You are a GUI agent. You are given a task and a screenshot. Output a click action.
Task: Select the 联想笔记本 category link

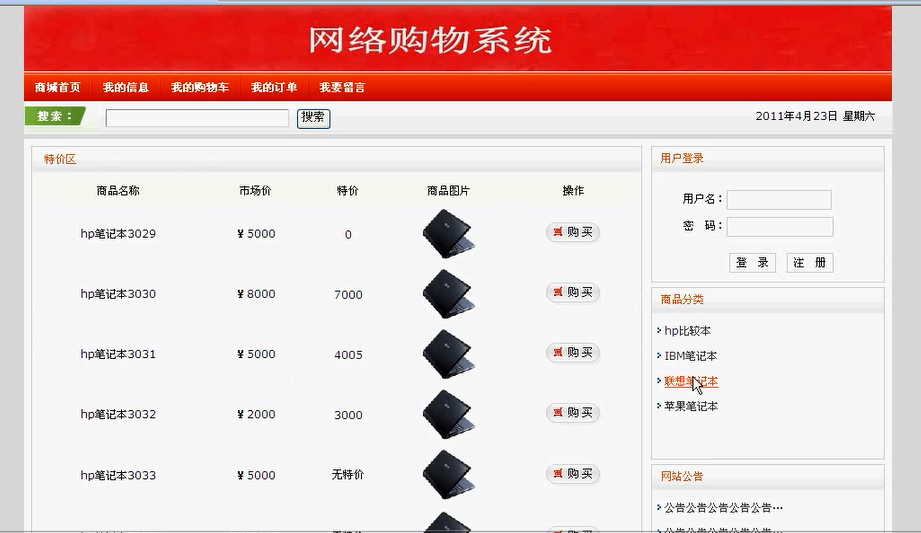[x=691, y=381]
